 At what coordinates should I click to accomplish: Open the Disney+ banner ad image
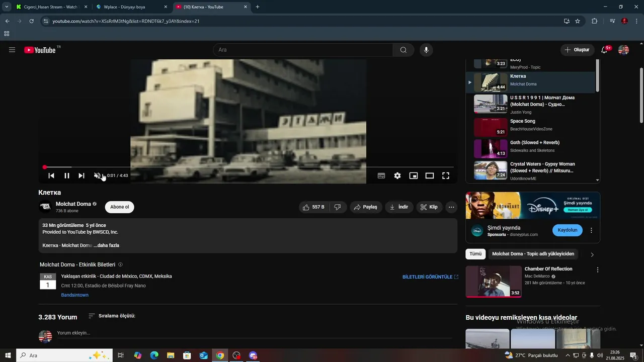pos(533,206)
